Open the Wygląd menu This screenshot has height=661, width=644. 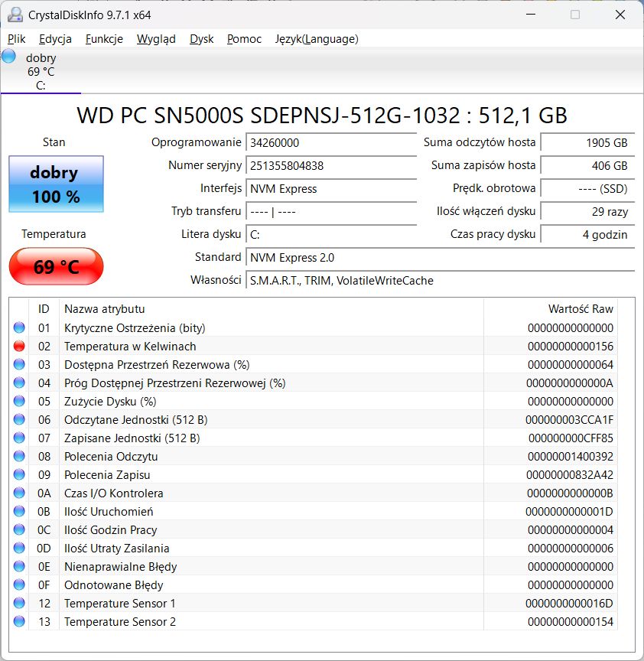click(156, 39)
